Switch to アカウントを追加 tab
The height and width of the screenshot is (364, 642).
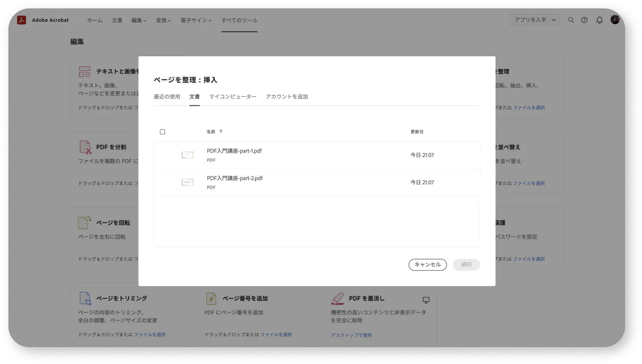[x=287, y=97]
